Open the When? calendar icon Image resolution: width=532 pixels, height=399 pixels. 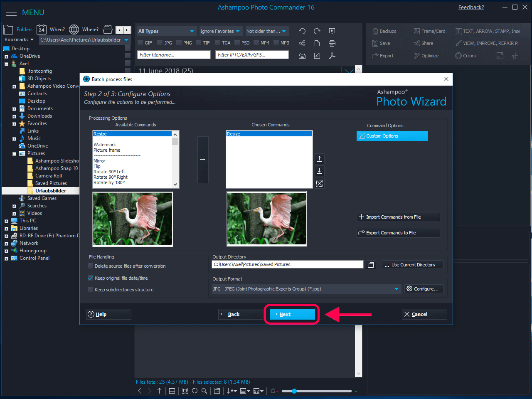(42, 30)
